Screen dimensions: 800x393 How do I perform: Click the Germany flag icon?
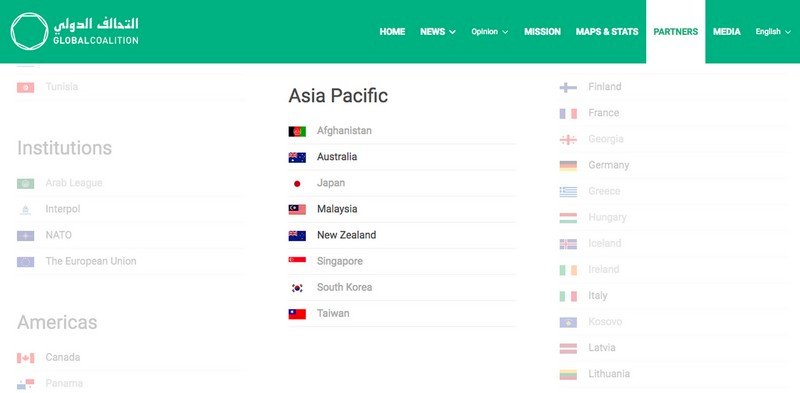coord(568,165)
